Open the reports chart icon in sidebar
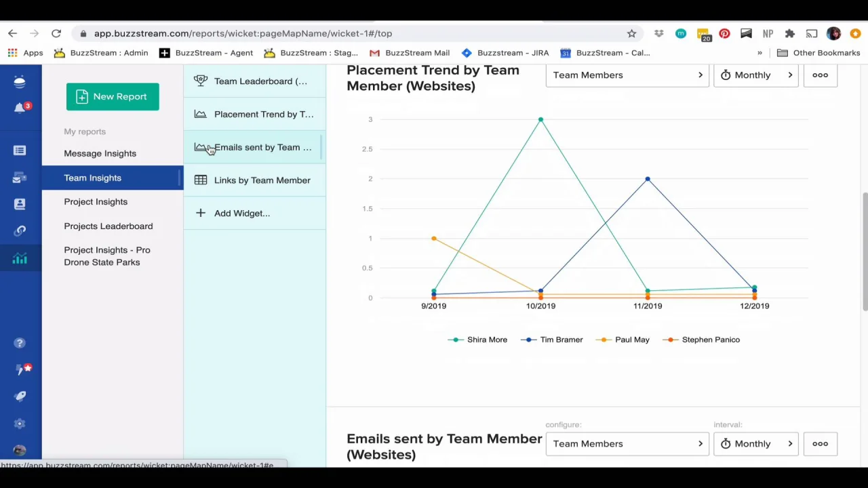 [20, 258]
